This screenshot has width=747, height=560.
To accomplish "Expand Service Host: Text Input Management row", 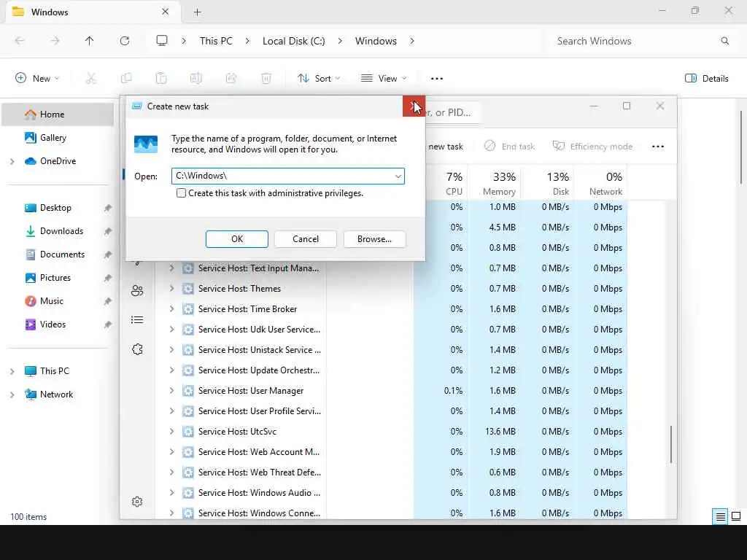I will coord(171,268).
